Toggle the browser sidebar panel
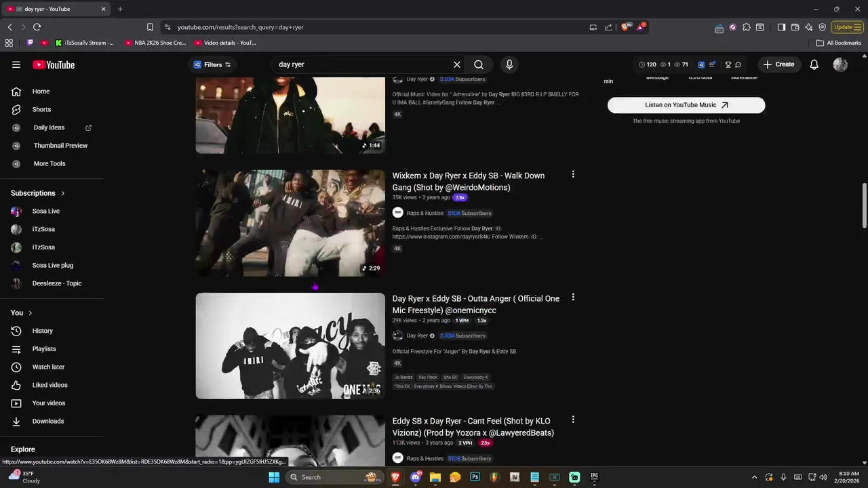868x488 pixels. tap(781, 27)
